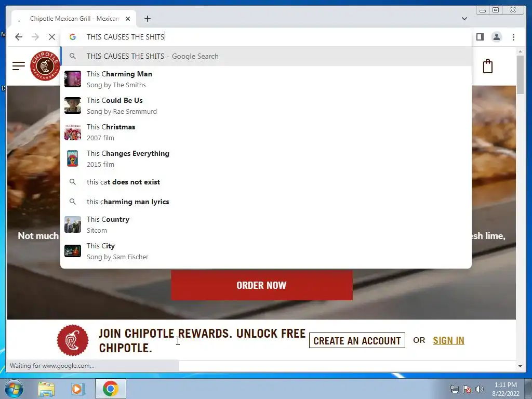Click the Chipotle Rewards pepper badge

tap(73, 340)
